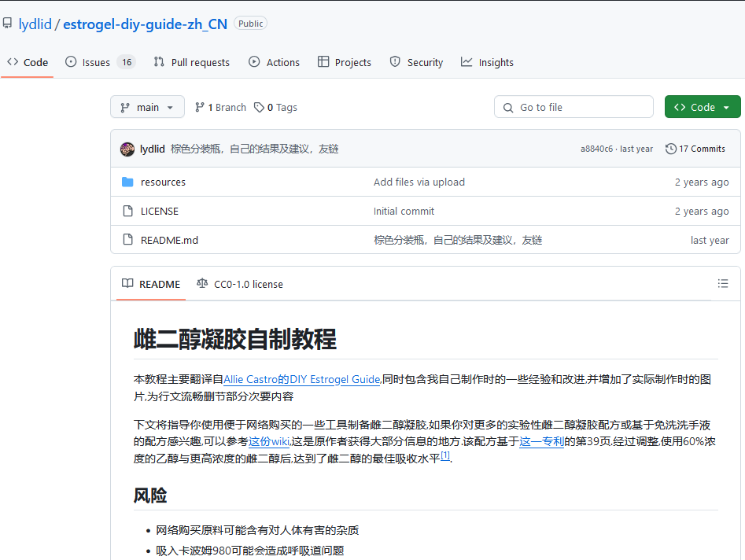View the 1 Branch link
Viewport: 745px width, 560px height.
[x=221, y=107]
